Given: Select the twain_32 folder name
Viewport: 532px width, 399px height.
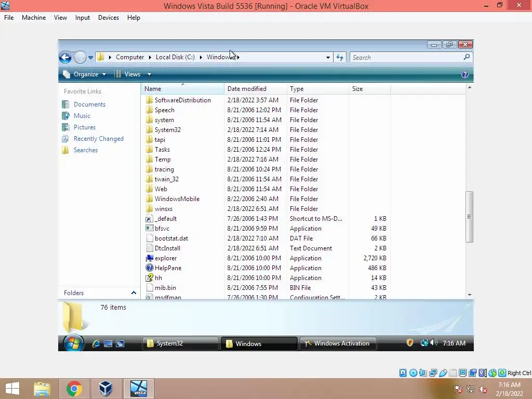Looking at the screenshot, I should tap(167, 179).
